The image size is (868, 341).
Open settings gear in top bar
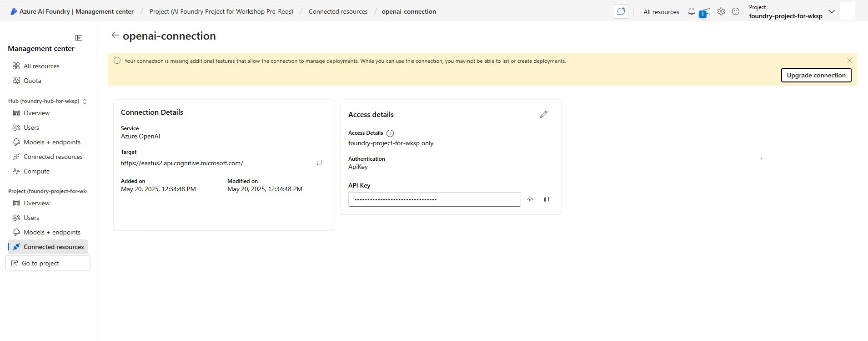pyautogui.click(x=721, y=12)
